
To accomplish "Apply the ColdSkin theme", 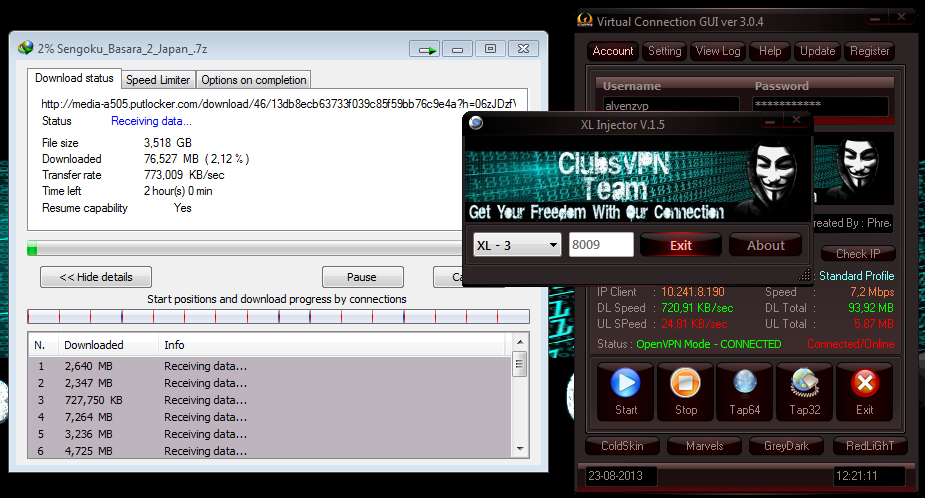I will [622, 446].
